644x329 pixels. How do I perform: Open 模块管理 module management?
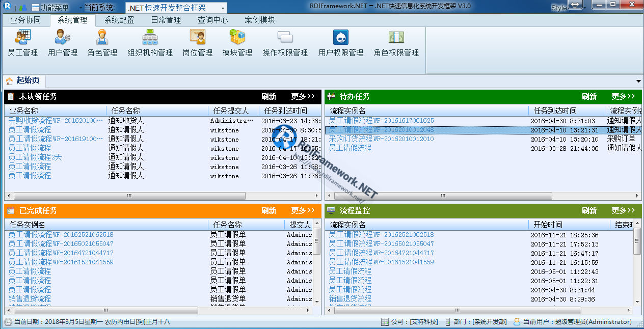click(x=237, y=43)
